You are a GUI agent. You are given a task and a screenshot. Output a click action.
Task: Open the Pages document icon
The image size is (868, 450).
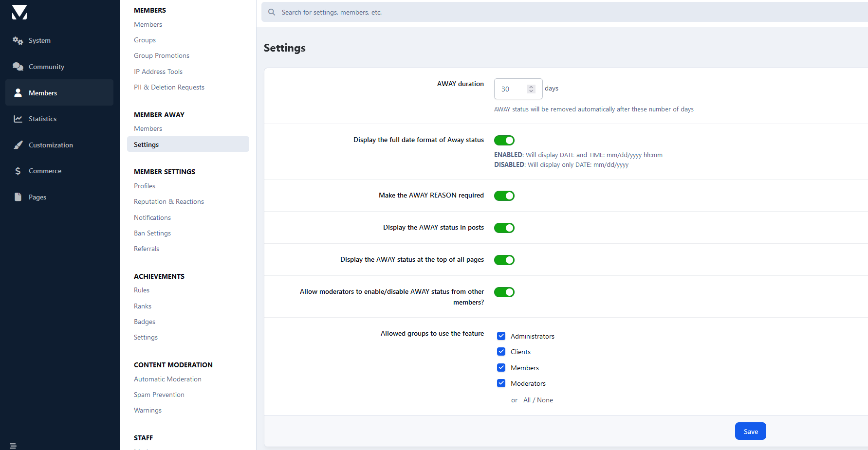(x=18, y=197)
